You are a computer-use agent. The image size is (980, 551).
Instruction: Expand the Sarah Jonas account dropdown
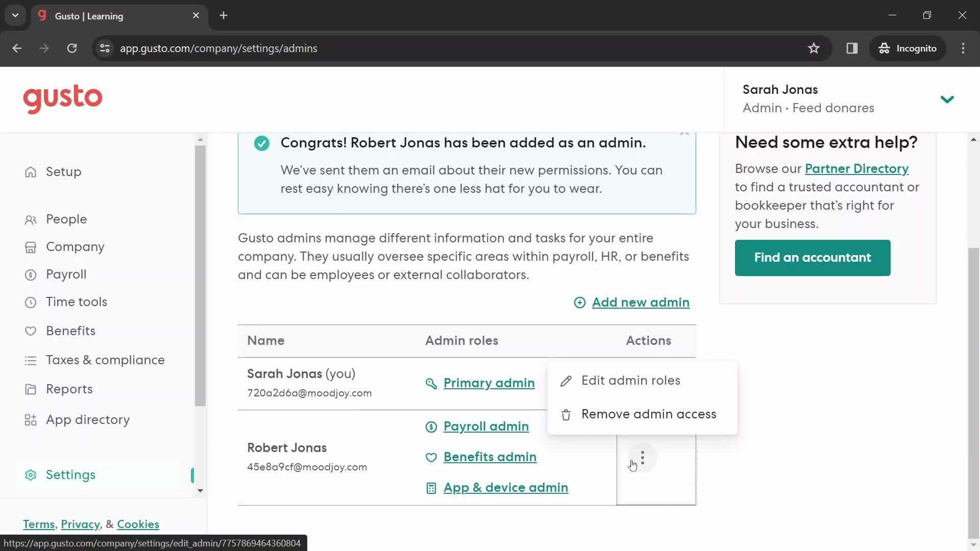coord(949,99)
